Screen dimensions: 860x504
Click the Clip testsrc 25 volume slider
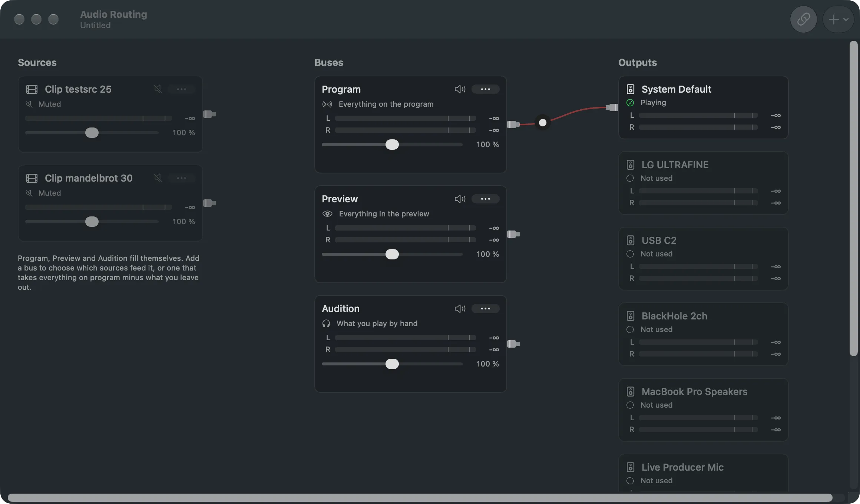tap(92, 133)
